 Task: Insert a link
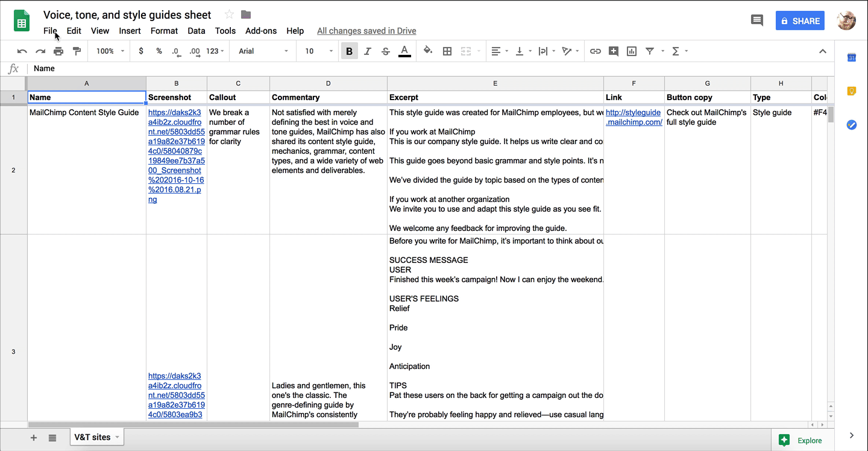tap(596, 51)
